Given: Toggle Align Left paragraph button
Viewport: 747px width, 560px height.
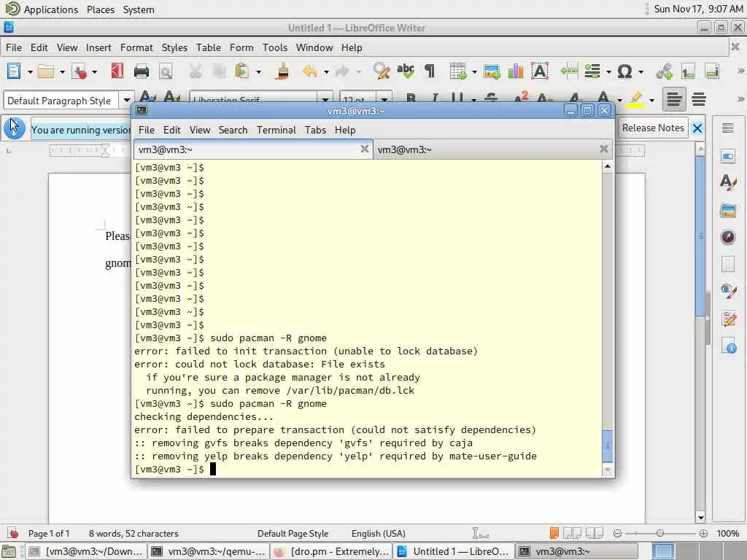Looking at the screenshot, I should (673, 99).
